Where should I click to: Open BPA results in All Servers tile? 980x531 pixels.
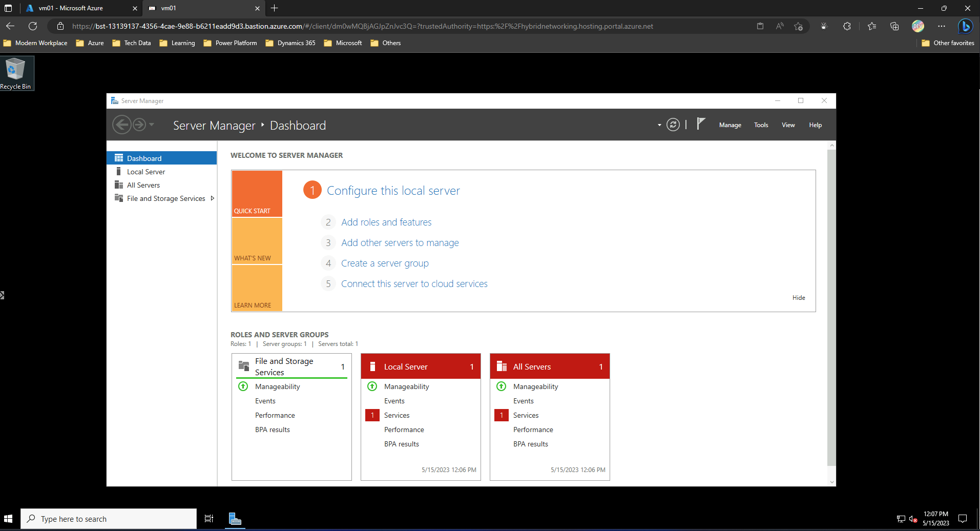[531, 444]
